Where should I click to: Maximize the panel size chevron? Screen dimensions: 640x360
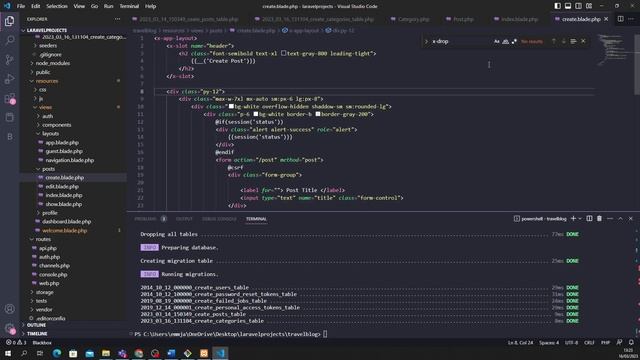coord(620,219)
